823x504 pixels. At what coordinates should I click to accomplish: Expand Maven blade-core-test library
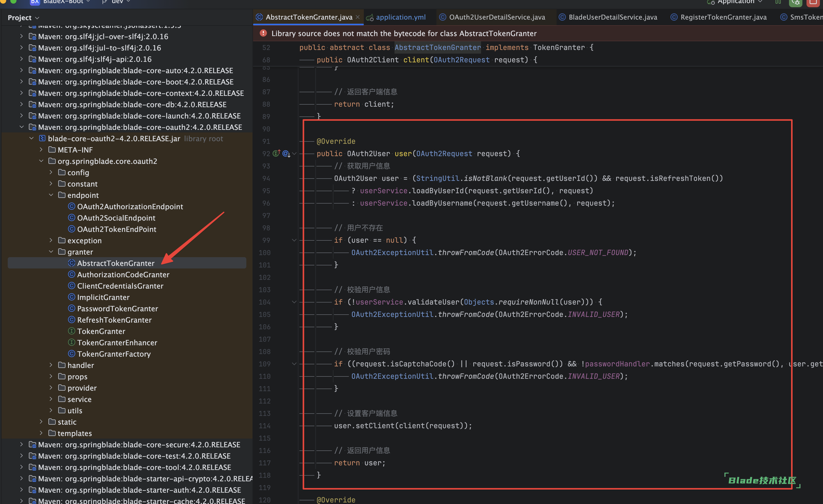22,456
